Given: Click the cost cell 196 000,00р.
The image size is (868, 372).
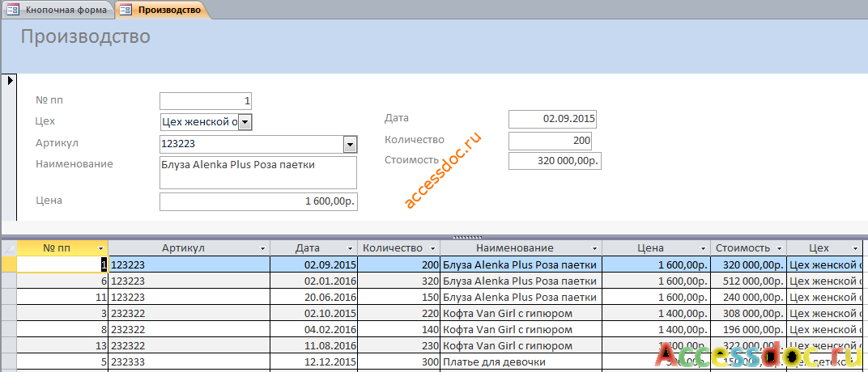Looking at the screenshot, I should pos(748,329).
